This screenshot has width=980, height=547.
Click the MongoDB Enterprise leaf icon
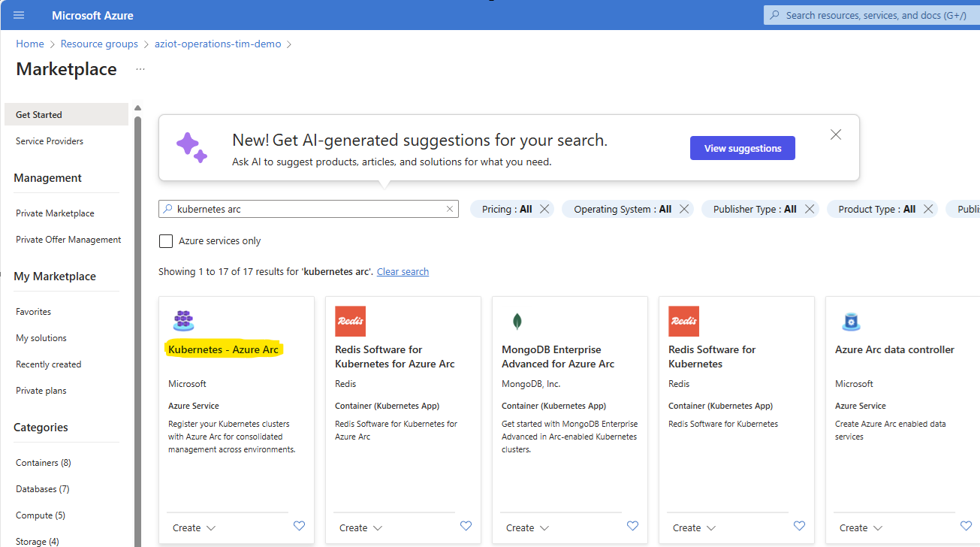point(517,321)
